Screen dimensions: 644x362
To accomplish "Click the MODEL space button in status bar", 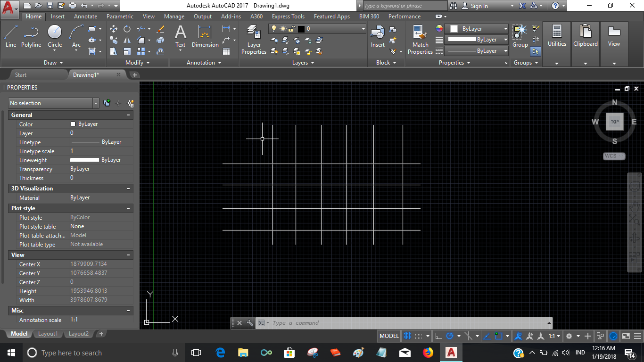I will tap(389, 336).
